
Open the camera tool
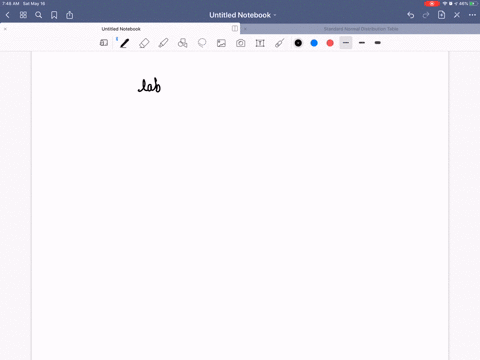click(x=241, y=43)
